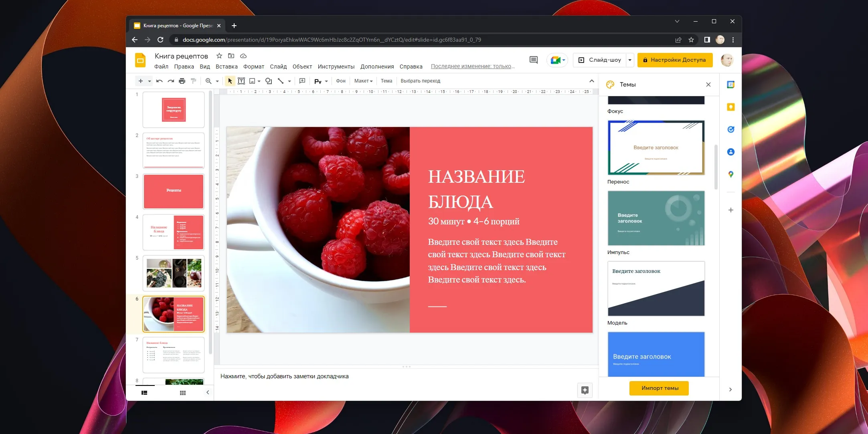Click the Explore star button
Screen dimensions: 868x434
[x=585, y=390]
